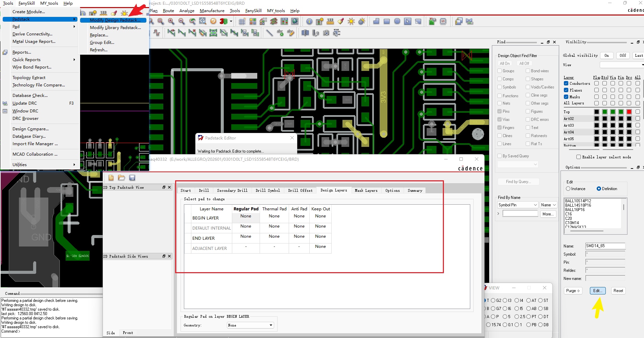Click the 123 measure ruler icon
644x338 pixels.
click(330, 22)
